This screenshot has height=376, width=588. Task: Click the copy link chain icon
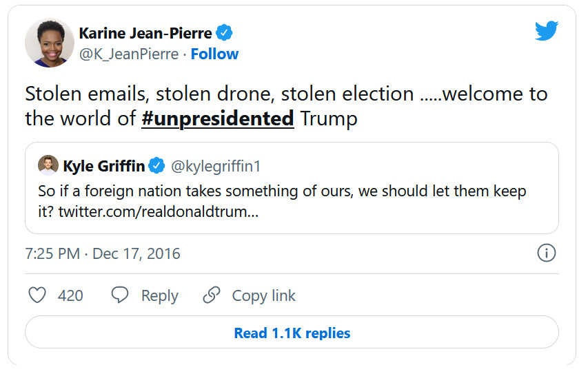211,295
